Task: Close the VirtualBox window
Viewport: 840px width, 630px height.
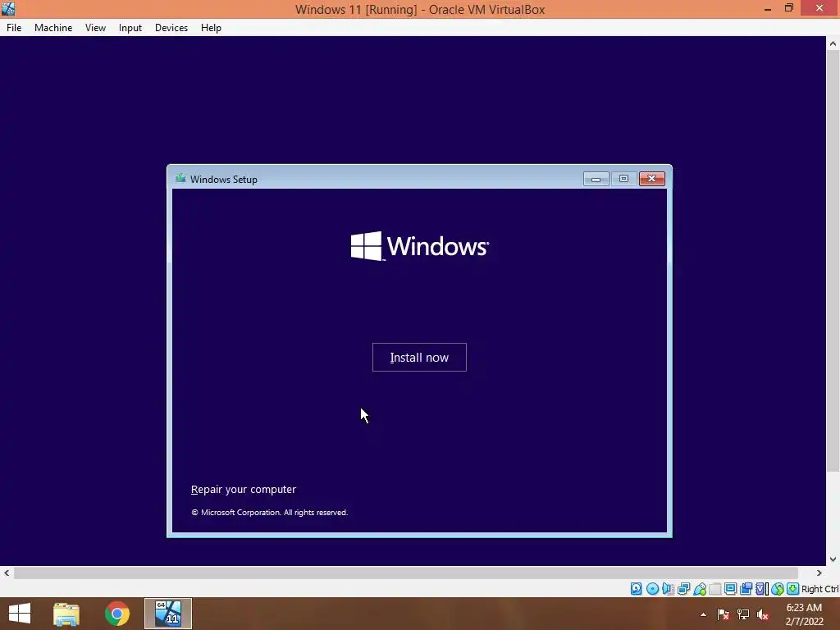Action: [x=819, y=8]
